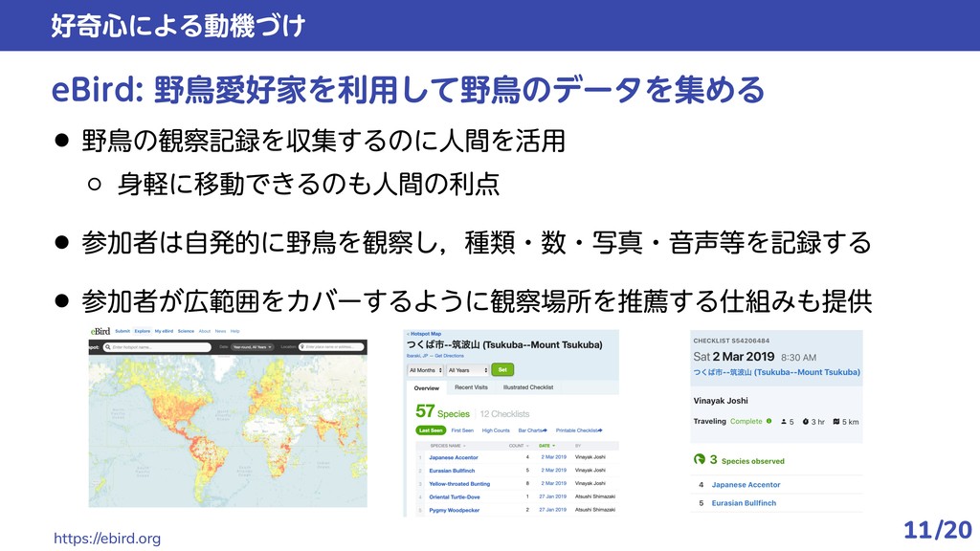Open the Bar Charts link
Image resolution: width=980 pixels, height=551 pixels.
530,430
